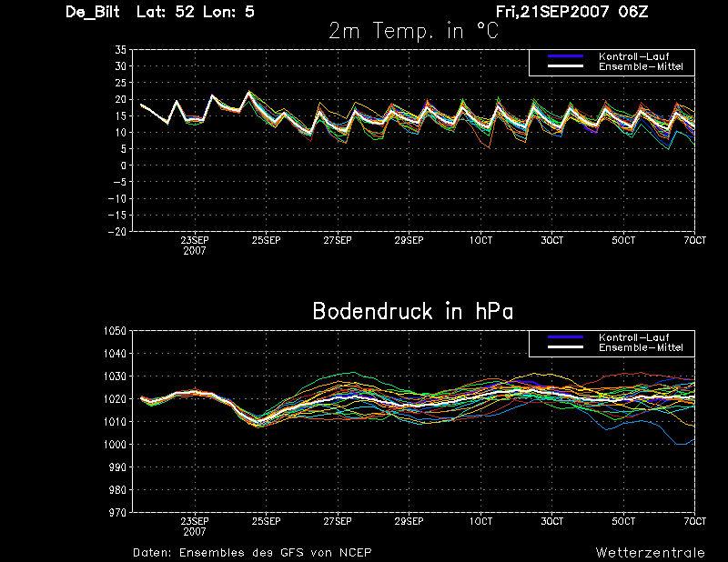Click the Fri,21SEP2007 06Z run timestamp
The image size is (728, 562).
571,12
